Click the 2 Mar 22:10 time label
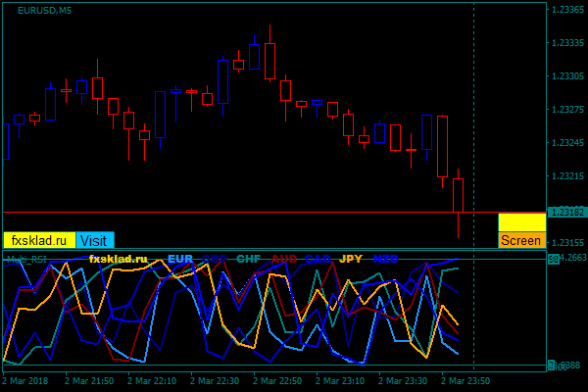The width and height of the screenshot is (588, 392). pos(152,381)
